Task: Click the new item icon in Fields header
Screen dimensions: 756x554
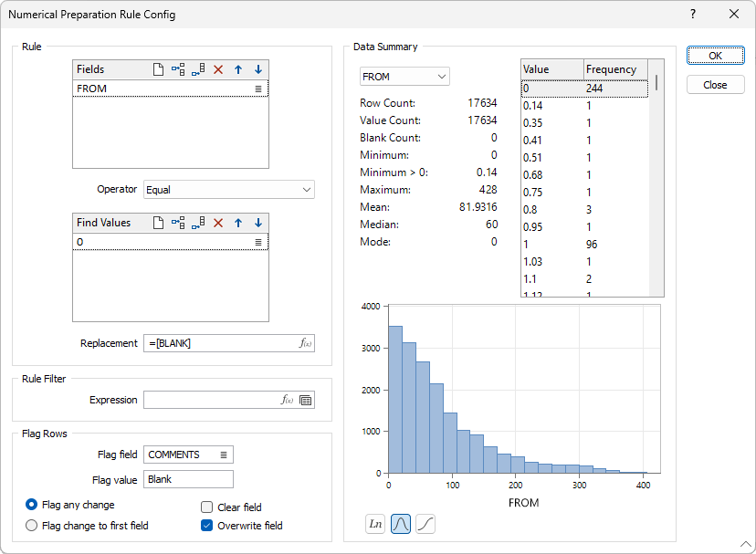Action: (158, 69)
